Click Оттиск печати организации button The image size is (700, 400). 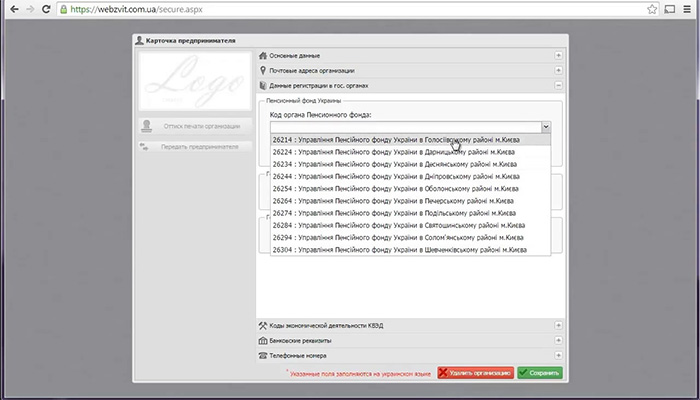click(x=195, y=126)
